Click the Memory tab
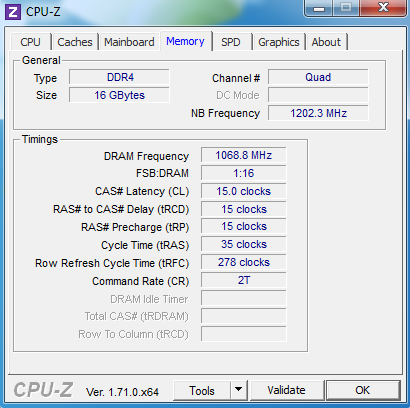Viewport: 410px width, 408px height. (x=185, y=41)
